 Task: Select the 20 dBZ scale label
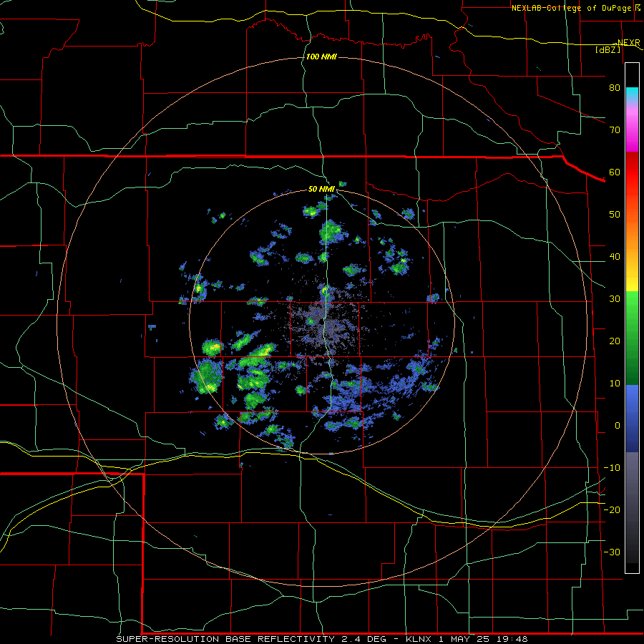tap(615, 341)
